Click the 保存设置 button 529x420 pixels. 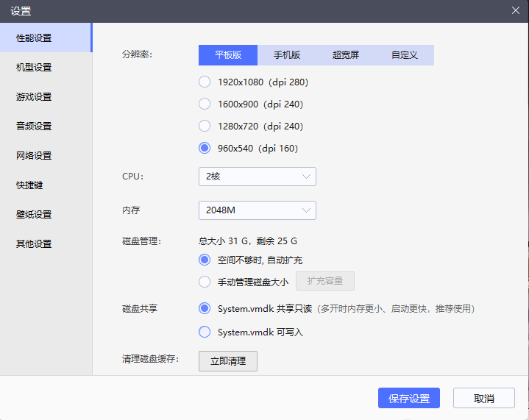pyautogui.click(x=409, y=398)
